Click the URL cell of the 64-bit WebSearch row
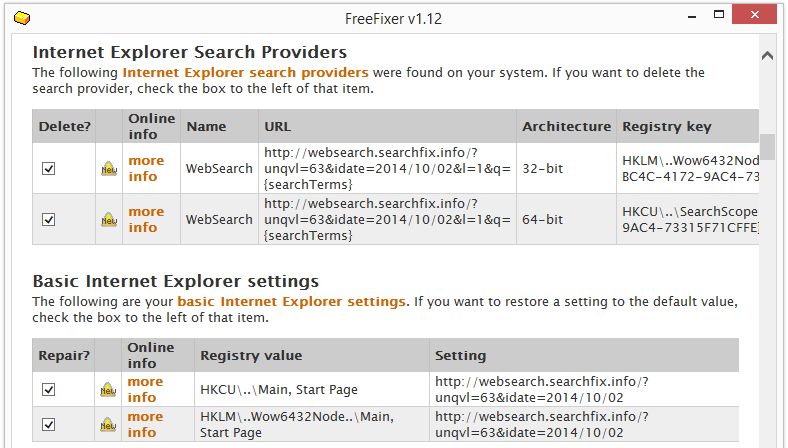788x448 pixels. coord(387,219)
